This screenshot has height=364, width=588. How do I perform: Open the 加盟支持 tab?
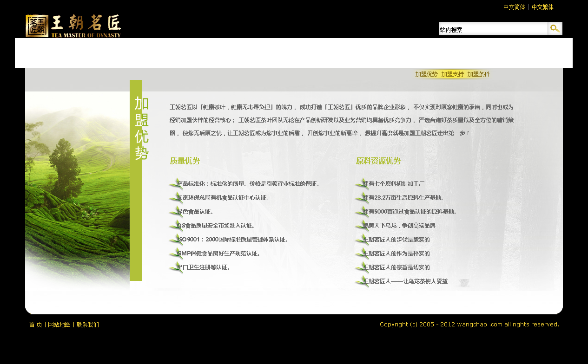pyautogui.click(x=452, y=74)
